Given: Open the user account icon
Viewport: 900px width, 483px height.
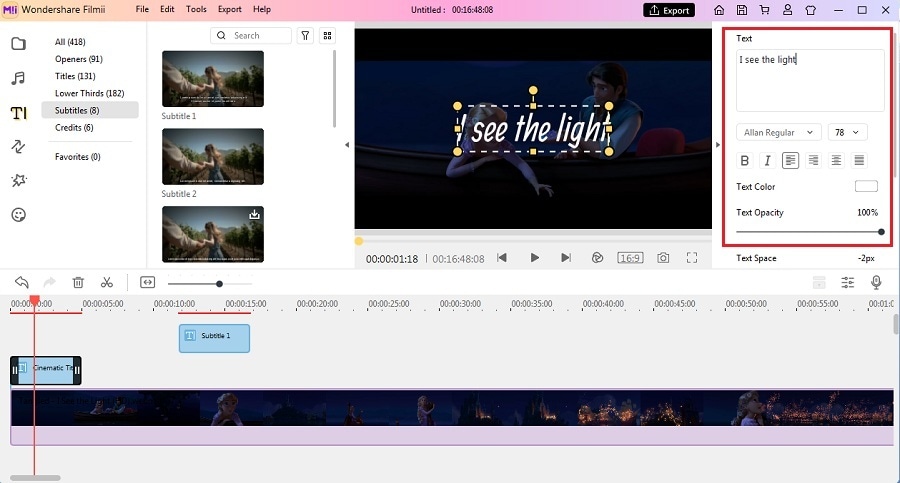Looking at the screenshot, I should pyautogui.click(x=788, y=10).
